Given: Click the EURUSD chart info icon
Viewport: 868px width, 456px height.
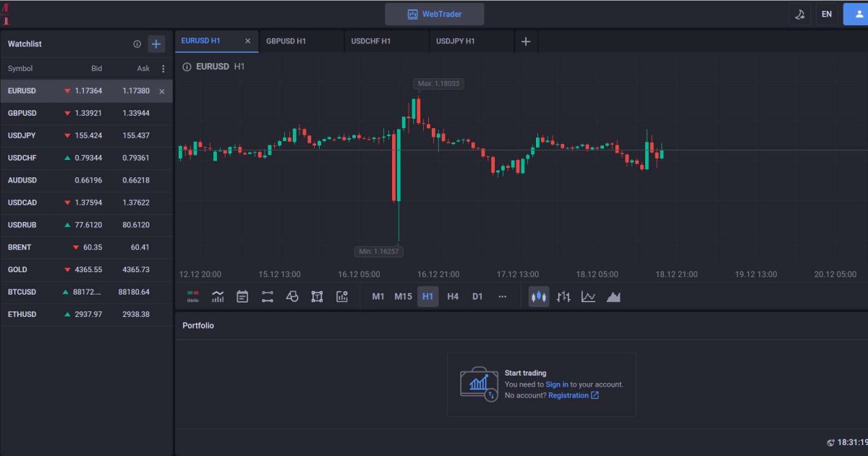Looking at the screenshot, I should click(187, 67).
